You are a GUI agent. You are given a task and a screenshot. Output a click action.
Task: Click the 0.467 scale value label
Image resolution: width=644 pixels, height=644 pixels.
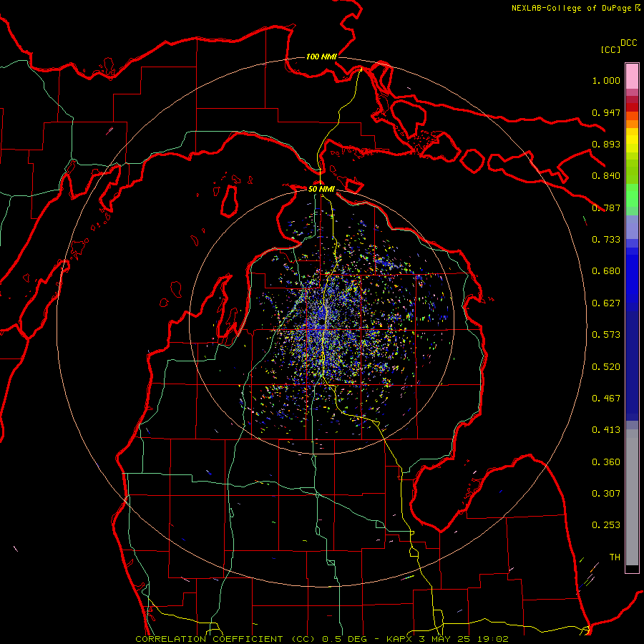[x=606, y=399]
